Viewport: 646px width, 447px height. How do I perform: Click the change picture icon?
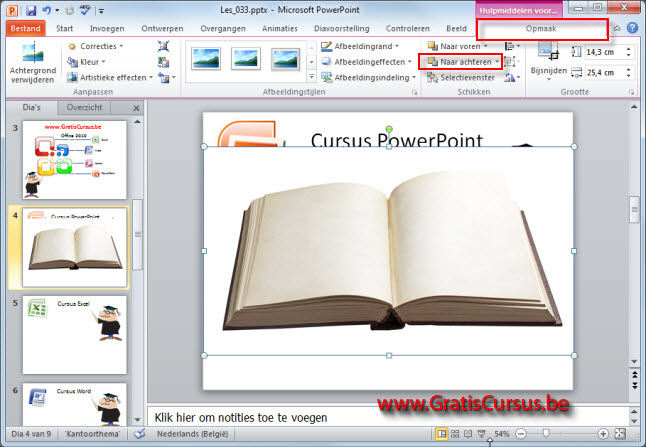click(x=164, y=62)
